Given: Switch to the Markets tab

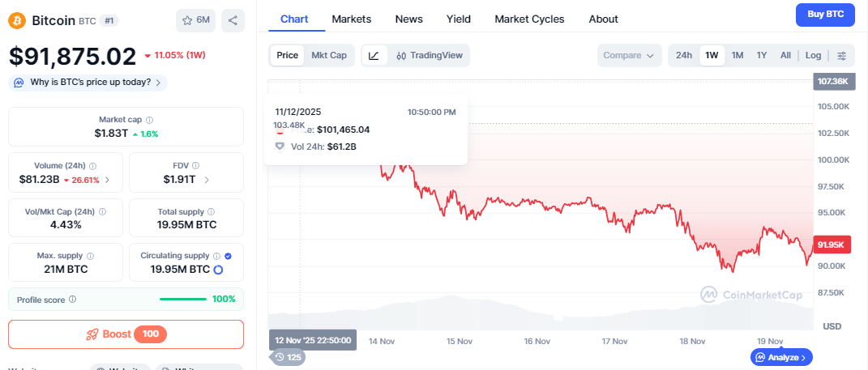Looking at the screenshot, I should click(352, 19).
